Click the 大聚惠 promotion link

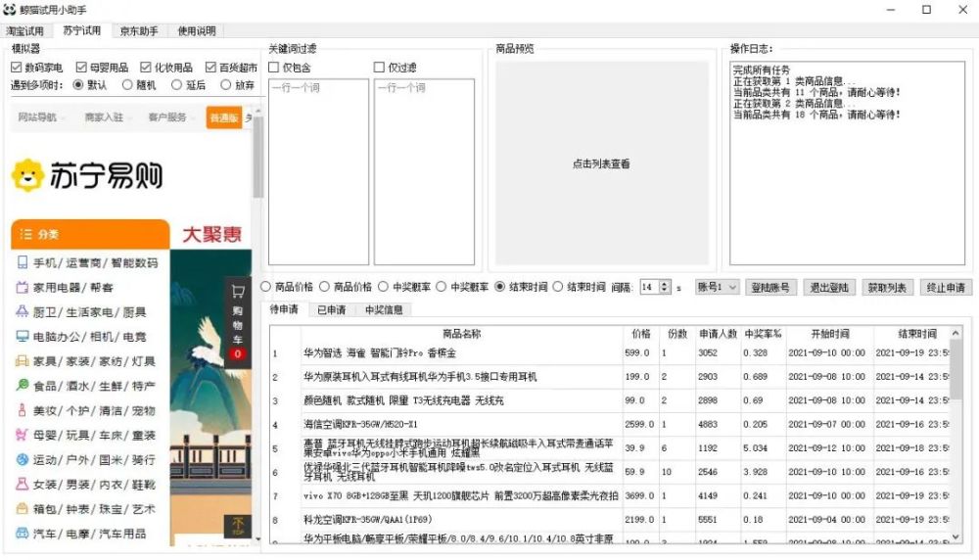(211, 234)
